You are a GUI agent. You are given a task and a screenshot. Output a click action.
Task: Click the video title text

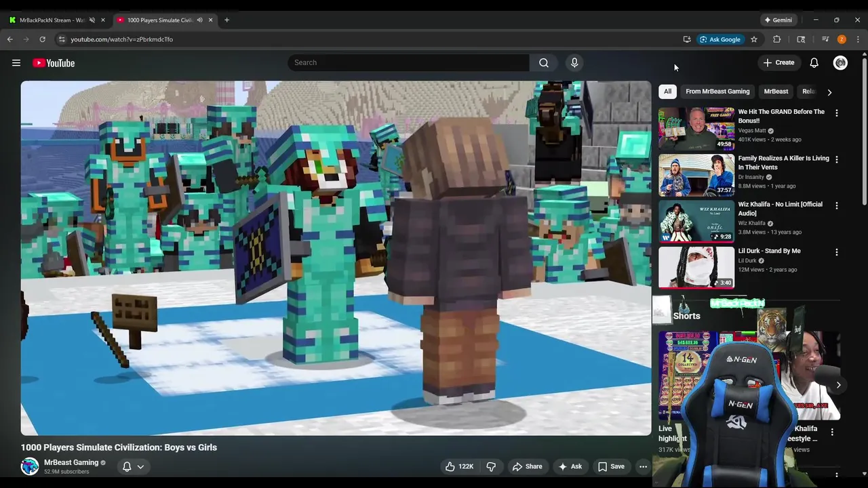pos(119,447)
